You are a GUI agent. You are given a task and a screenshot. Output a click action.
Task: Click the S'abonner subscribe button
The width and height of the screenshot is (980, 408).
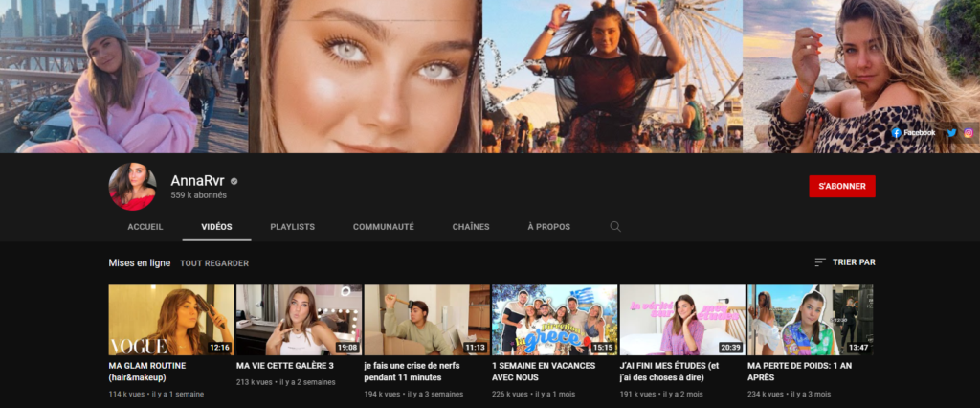(x=842, y=187)
